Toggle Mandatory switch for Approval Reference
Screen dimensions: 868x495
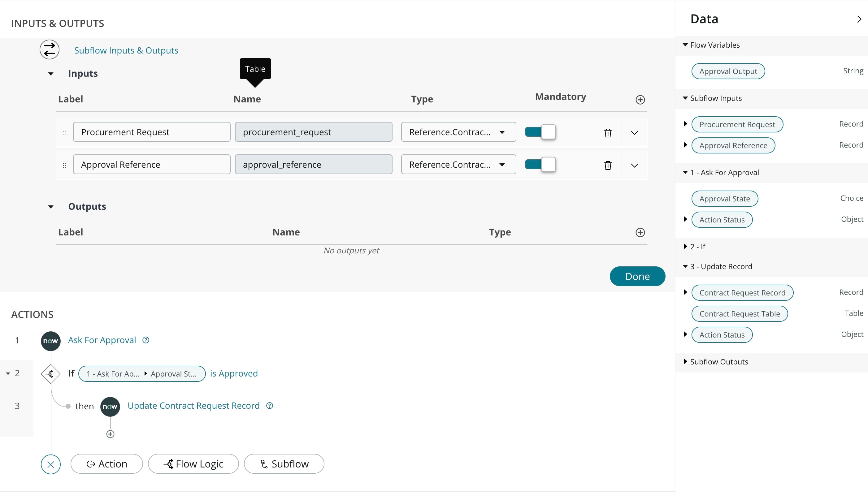click(540, 165)
